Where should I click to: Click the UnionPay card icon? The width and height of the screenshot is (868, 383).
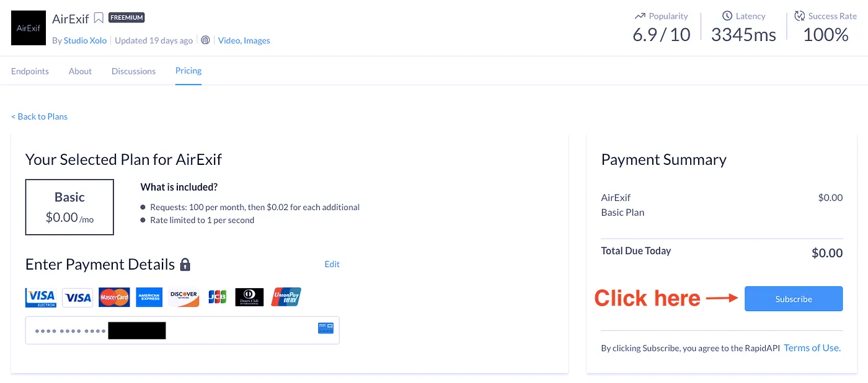(286, 297)
